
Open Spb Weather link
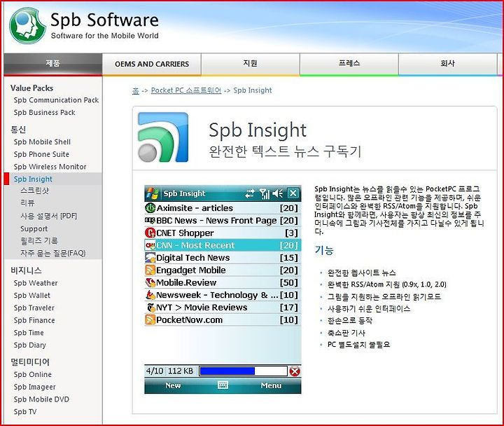[x=36, y=283]
